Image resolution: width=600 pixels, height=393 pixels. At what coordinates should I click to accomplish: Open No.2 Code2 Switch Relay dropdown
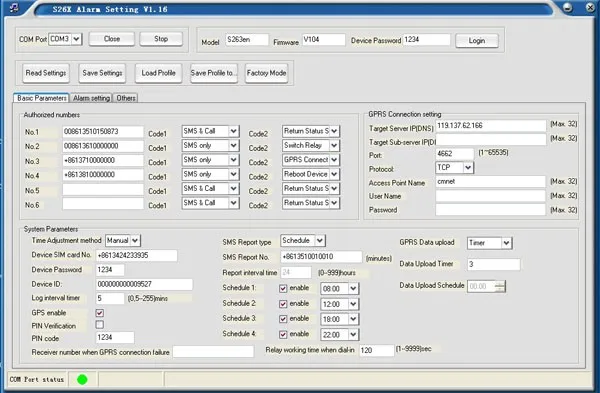point(334,145)
